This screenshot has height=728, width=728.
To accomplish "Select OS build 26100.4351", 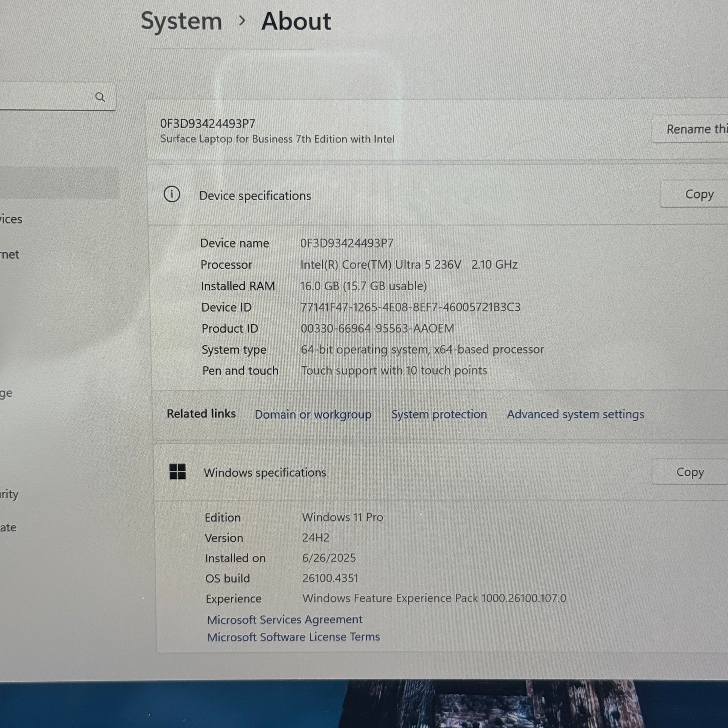I will [x=330, y=578].
